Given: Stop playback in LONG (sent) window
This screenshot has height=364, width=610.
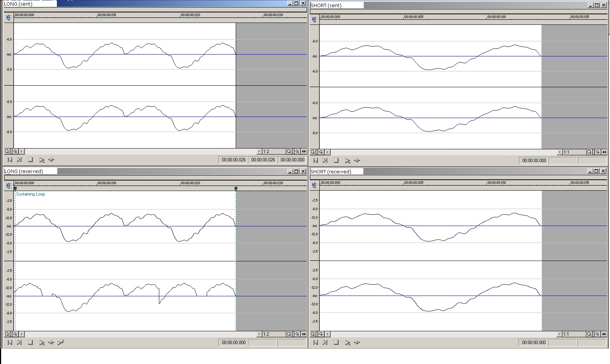Looking at the screenshot, I should pos(30,160).
